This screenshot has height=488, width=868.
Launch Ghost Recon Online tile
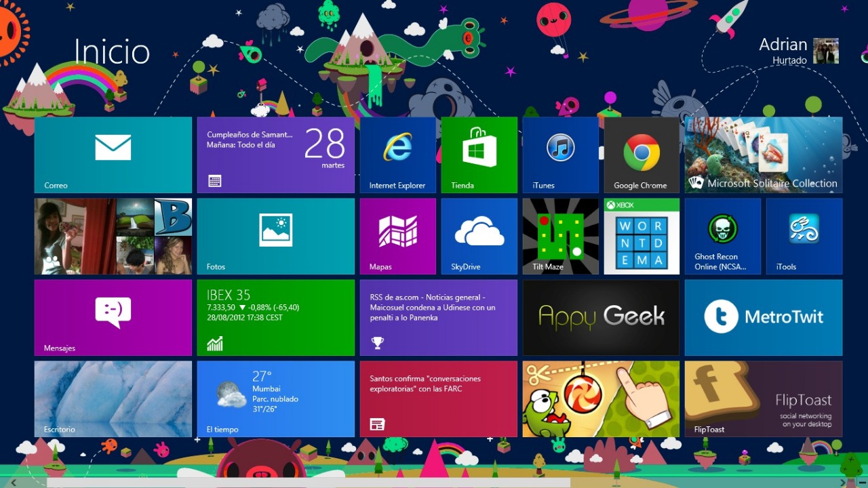[x=723, y=237]
